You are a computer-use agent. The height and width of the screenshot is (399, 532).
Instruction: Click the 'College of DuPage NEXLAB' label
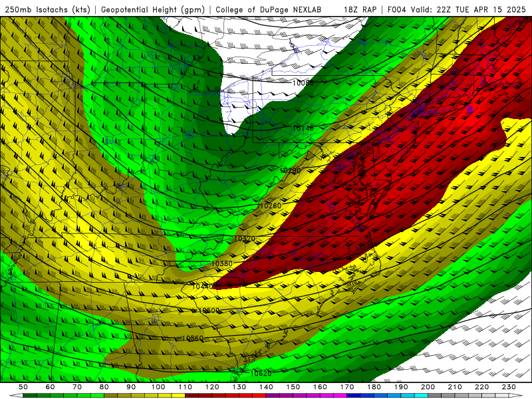pyautogui.click(x=268, y=9)
